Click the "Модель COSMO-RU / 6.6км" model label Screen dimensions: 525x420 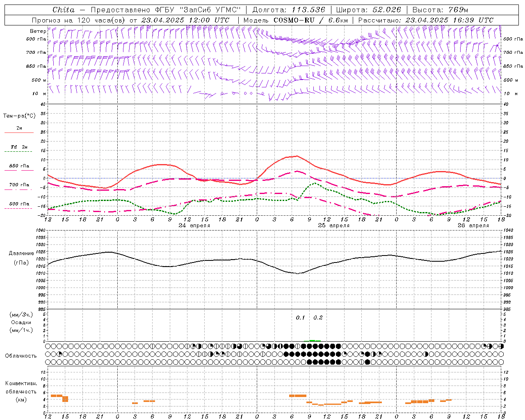click(296, 20)
